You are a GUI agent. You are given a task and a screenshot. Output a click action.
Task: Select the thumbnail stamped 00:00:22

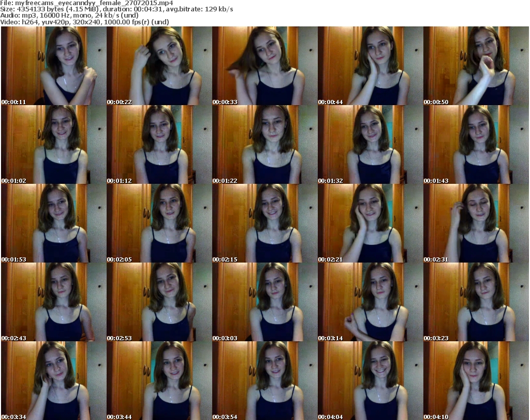(x=159, y=66)
